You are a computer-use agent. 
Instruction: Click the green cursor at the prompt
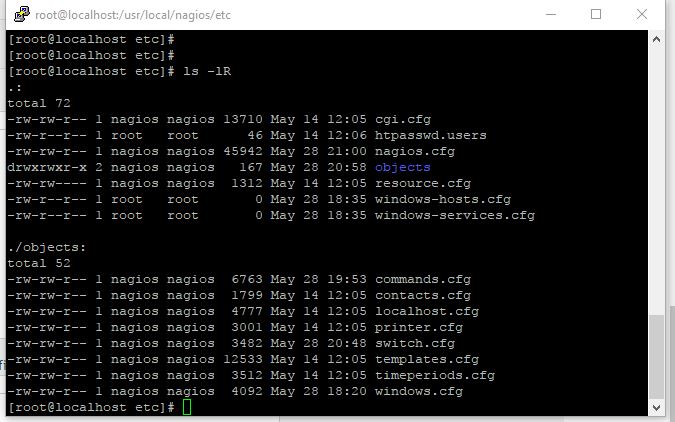pos(187,408)
